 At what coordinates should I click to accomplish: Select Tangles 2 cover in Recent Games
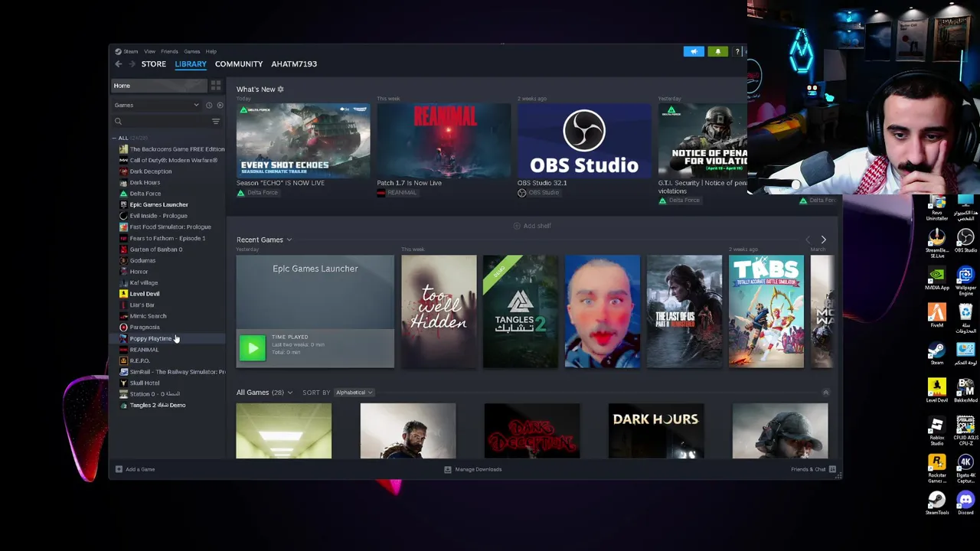click(521, 311)
